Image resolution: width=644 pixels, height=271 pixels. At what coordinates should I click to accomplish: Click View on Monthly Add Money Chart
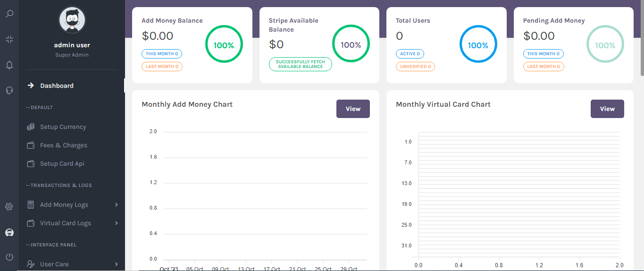[353, 109]
